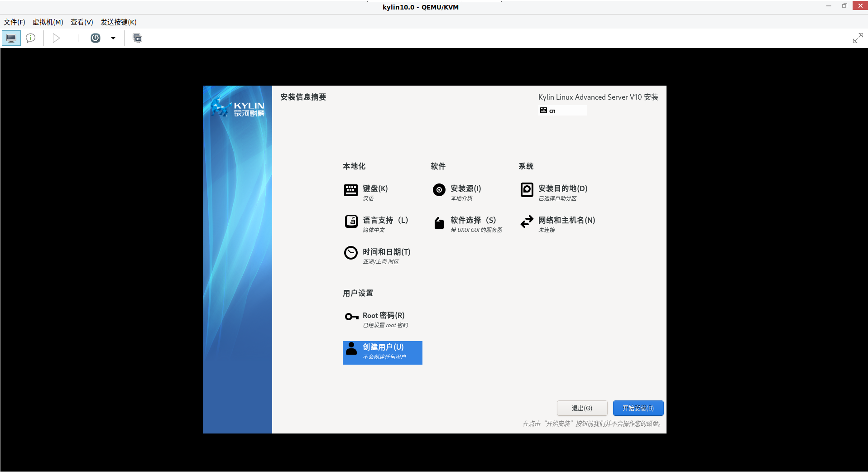Show virtual machine hardware details
The image size is (868, 472).
(30, 38)
